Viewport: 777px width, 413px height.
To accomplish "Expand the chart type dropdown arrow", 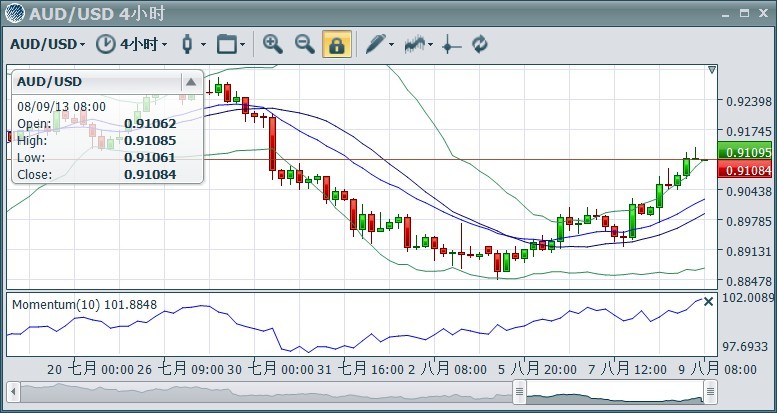I will tap(203, 45).
